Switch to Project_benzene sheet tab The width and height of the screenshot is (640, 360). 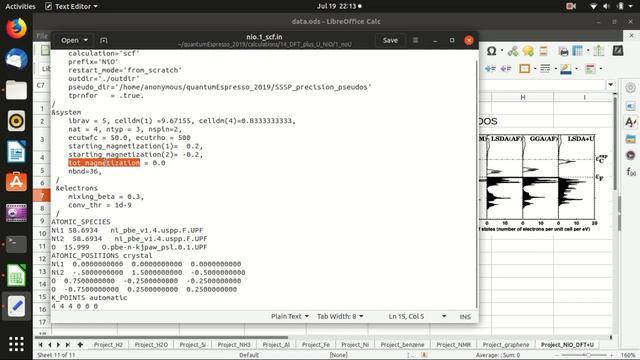click(402, 344)
